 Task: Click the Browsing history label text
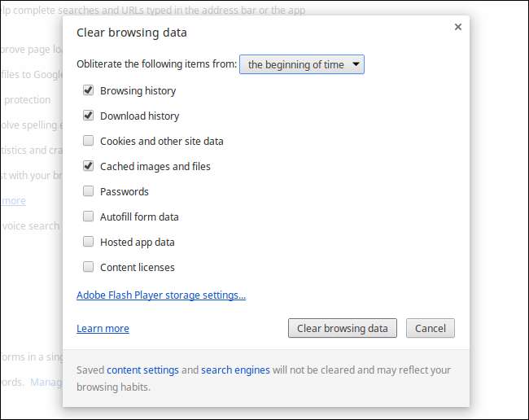pyautogui.click(x=138, y=90)
